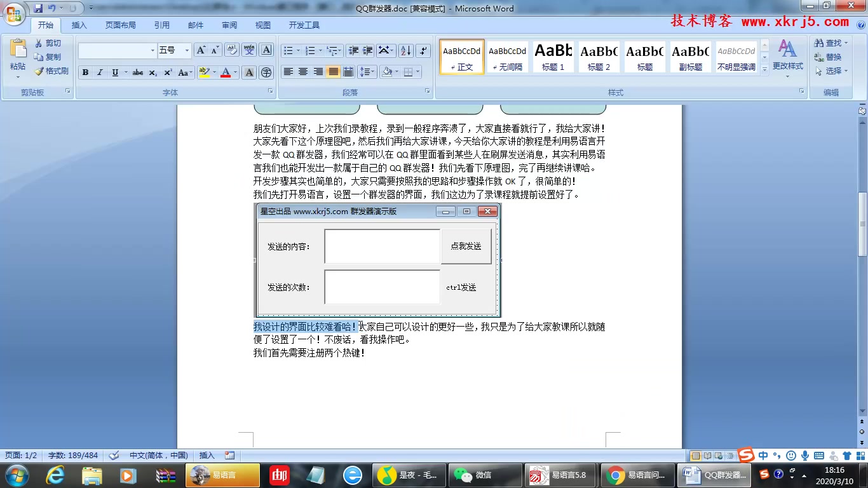Screen dimensions: 868x488
Task: Toggle subscript formatting
Action: coord(153,72)
